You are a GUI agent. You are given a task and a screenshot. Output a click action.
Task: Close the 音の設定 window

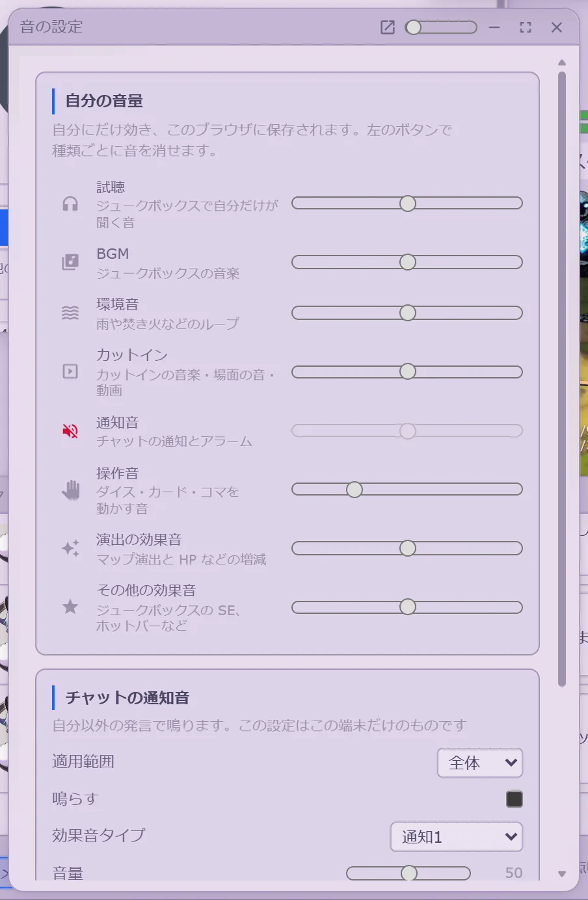pyautogui.click(x=557, y=27)
